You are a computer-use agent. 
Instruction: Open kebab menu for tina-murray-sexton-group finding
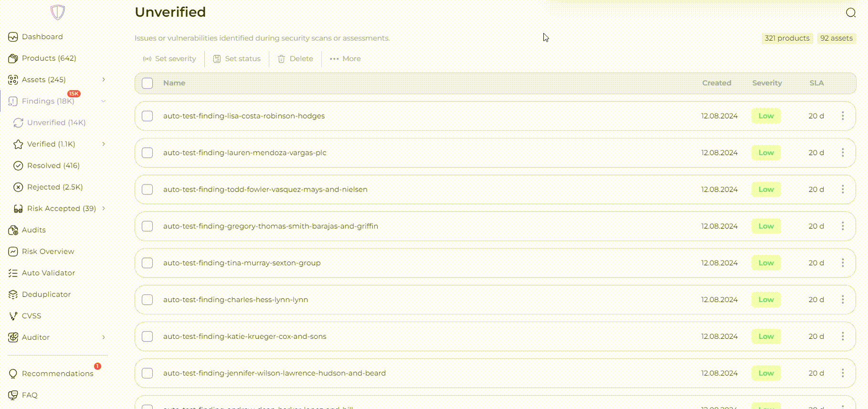pos(843,263)
